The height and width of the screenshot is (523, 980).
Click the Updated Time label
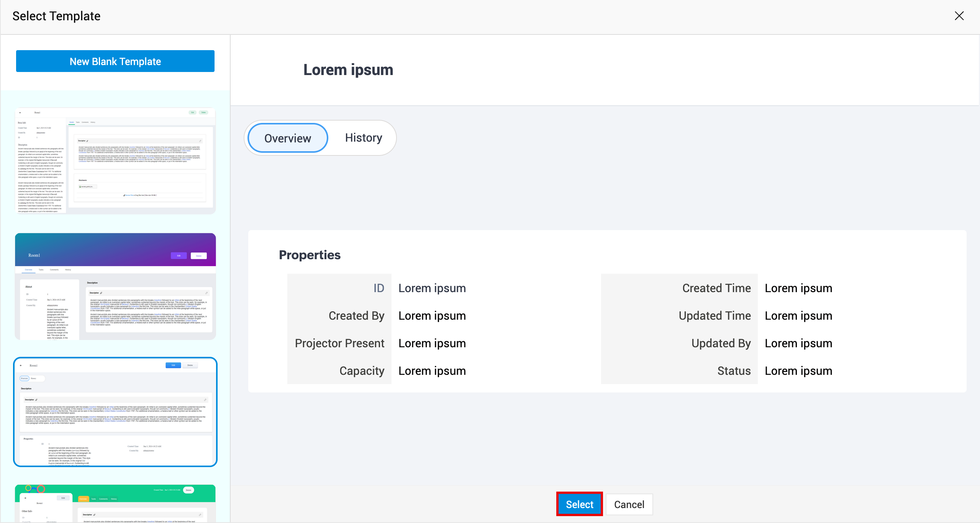[x=715, y=315]
